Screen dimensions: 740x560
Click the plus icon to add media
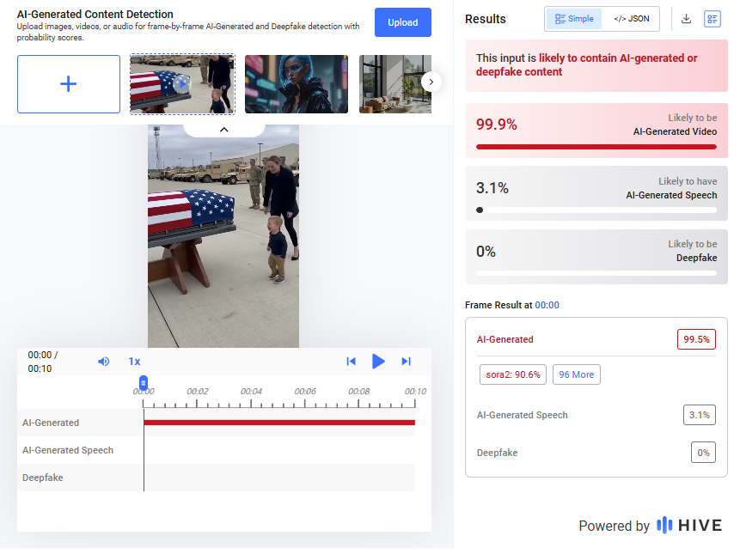69,84
